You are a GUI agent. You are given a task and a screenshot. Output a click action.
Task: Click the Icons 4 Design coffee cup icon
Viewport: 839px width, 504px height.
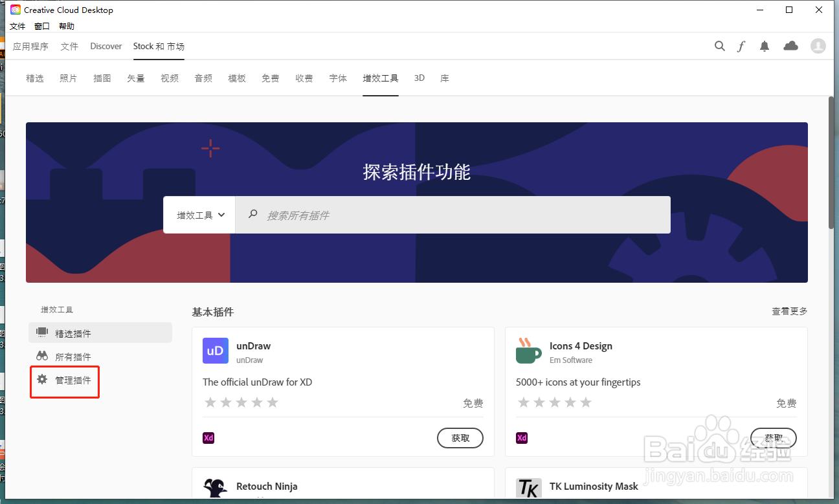click(529, 351)
